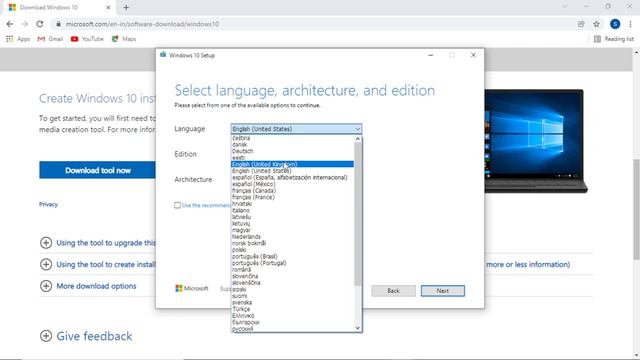Go back with the browser back arrow
640x360 pixels.
click(10, 24)
